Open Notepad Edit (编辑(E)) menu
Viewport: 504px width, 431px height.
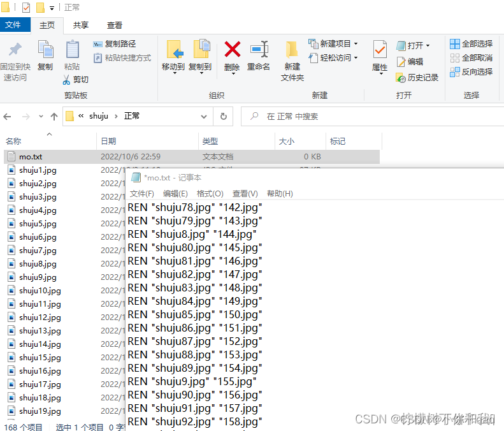(175, 194)
